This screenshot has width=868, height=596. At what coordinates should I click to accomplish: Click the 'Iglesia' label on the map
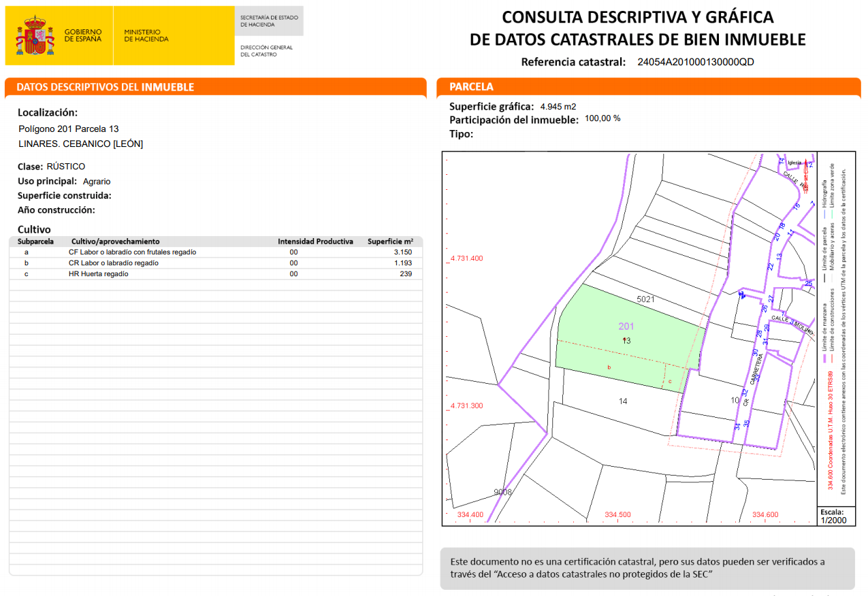tap(794, 163)
